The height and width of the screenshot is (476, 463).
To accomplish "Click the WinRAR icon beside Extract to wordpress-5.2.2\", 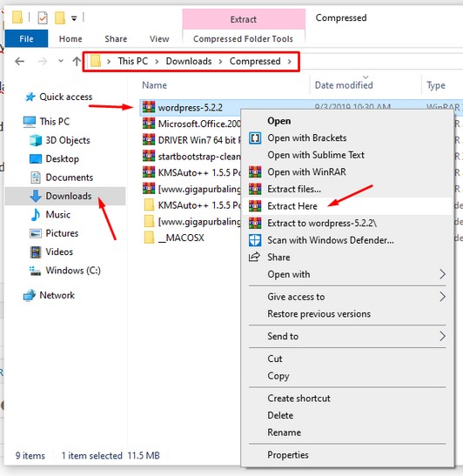I will pos(255,223).
